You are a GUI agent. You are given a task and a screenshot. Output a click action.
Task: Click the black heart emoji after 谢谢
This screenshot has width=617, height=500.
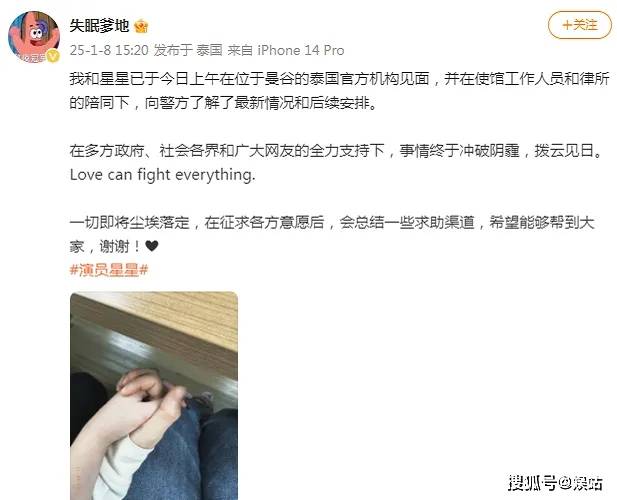[151, 246]
